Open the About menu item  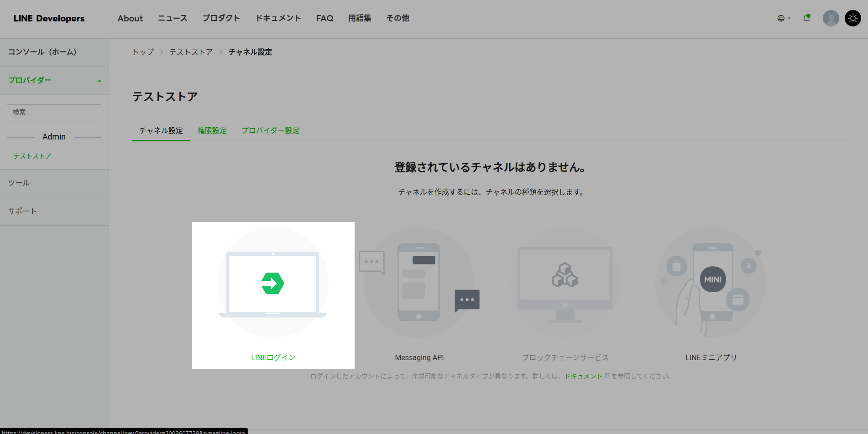pos(130,18)
